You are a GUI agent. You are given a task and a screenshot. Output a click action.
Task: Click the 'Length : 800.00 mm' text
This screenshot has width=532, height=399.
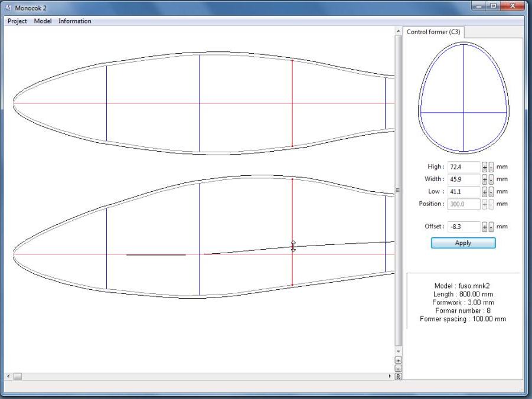pyautogui.click(x=463, y=294)
